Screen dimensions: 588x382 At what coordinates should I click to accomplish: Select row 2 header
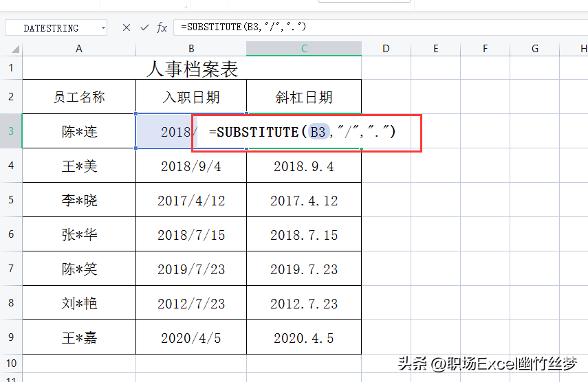[11, 97]
